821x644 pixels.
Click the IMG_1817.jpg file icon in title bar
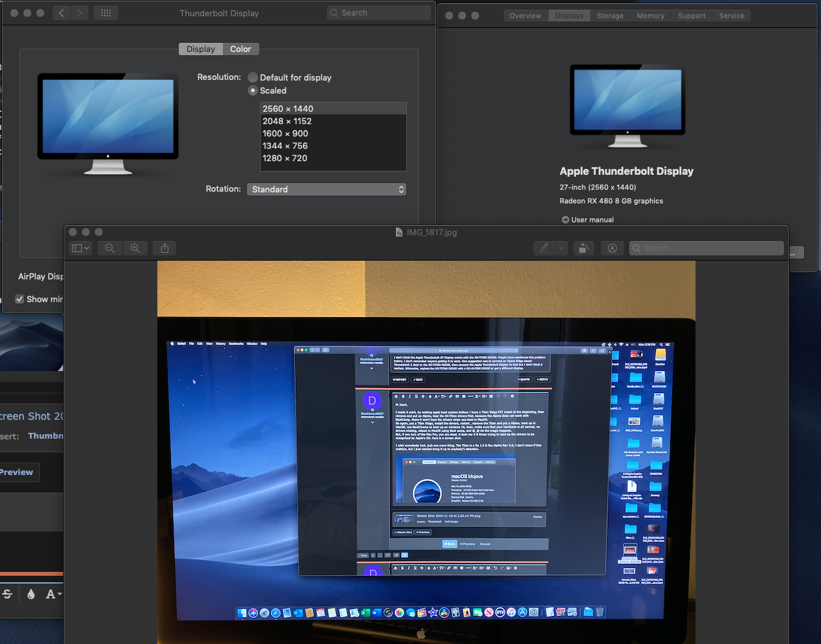pyautogui.click(x=399, y=232)
